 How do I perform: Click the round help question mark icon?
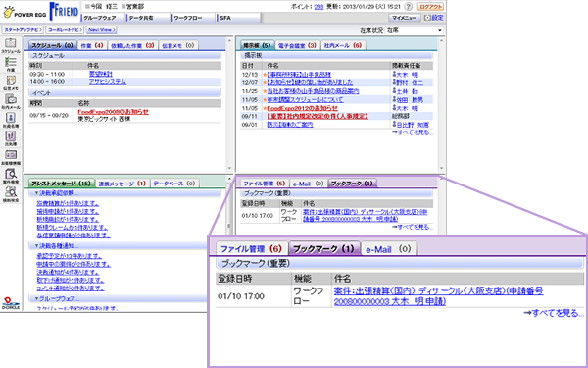[x=409, y=7]
